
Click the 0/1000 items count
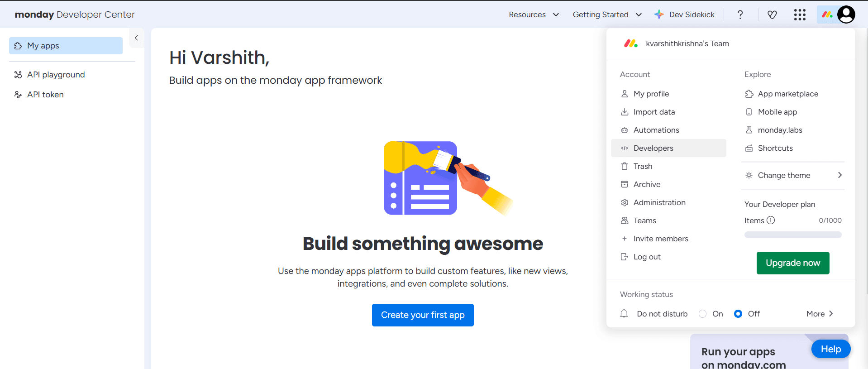coord(830,220)
